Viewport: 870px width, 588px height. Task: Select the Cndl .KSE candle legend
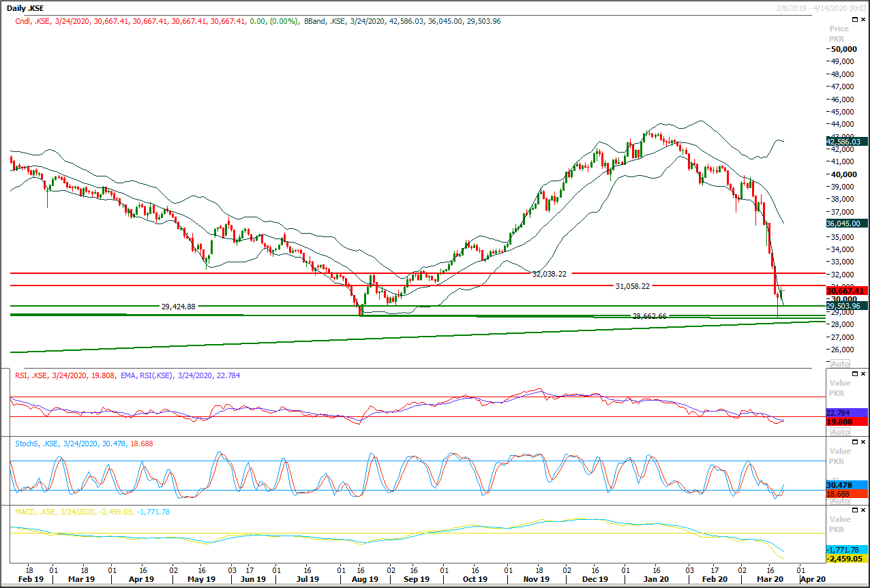157,22
